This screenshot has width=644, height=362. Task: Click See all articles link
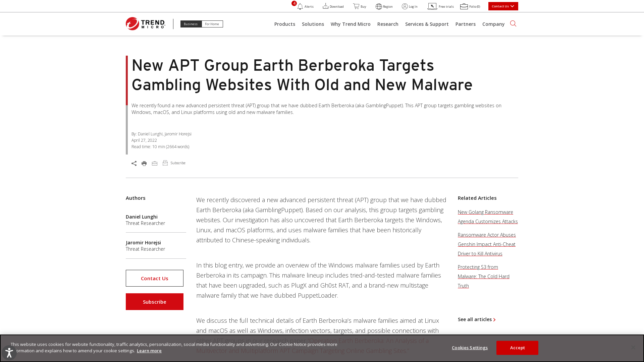477,319
